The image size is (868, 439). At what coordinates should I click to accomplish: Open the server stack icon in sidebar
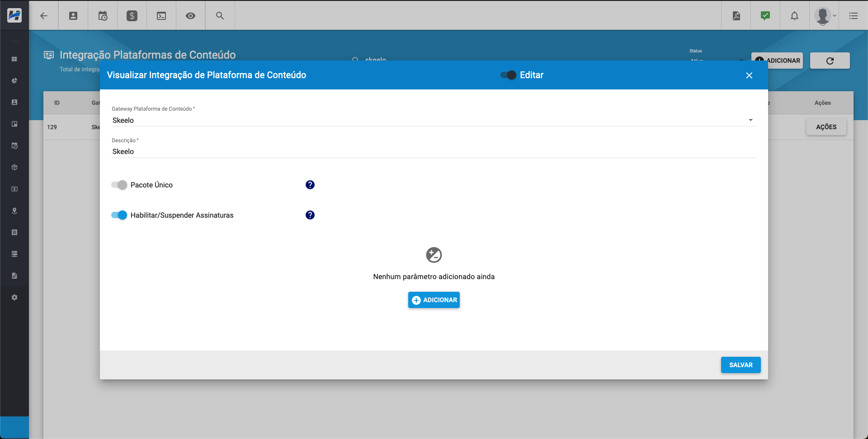pyautogui.click(x=14, y=254)
